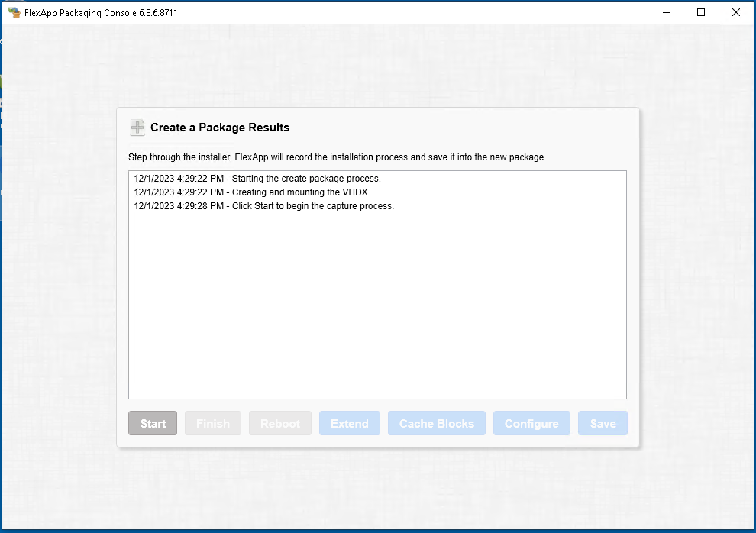Click the FlexApp Packaging Console title bar icon
Screen dimensions: 756x533
coord(14,12)
